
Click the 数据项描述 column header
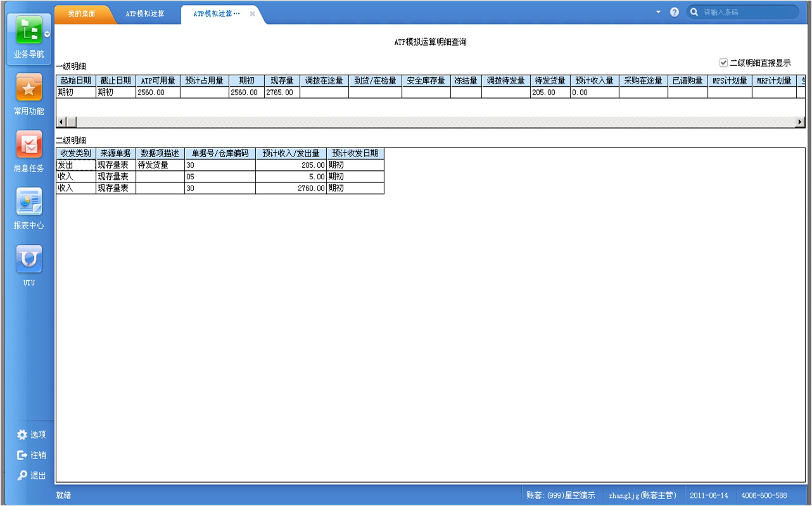(160, 153)
